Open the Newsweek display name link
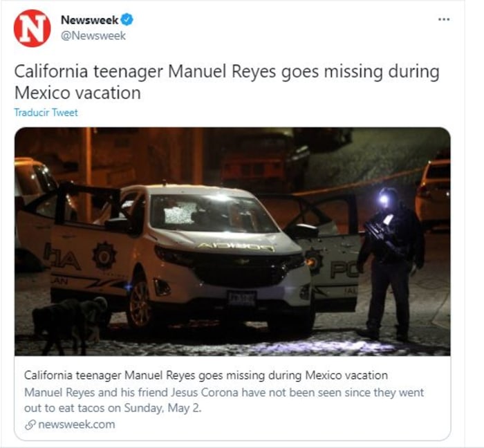This screenshot has width=484, height=448. click(89, 20)
